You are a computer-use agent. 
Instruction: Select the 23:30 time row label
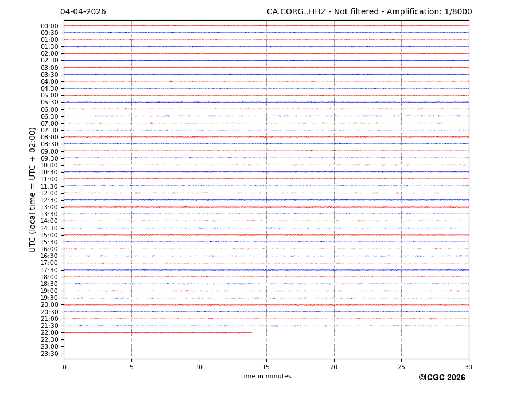(x=49, y=354)
